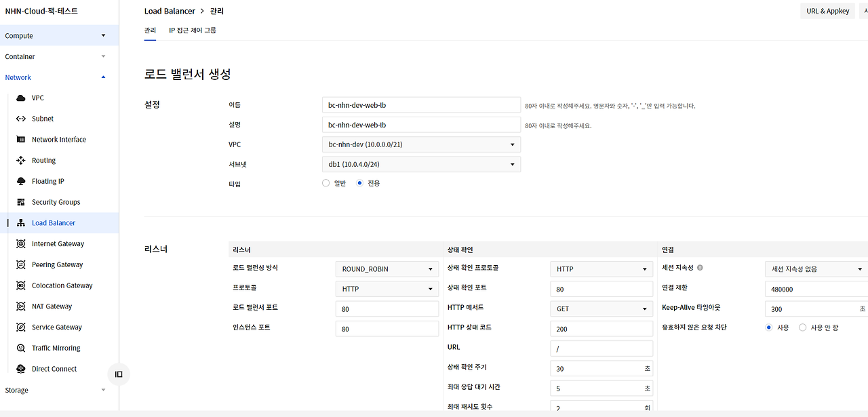This screenshot has height=417, width=868.
Task: Click the Load Balancer breadcrumb link
Action: click(x=170, y=11)
